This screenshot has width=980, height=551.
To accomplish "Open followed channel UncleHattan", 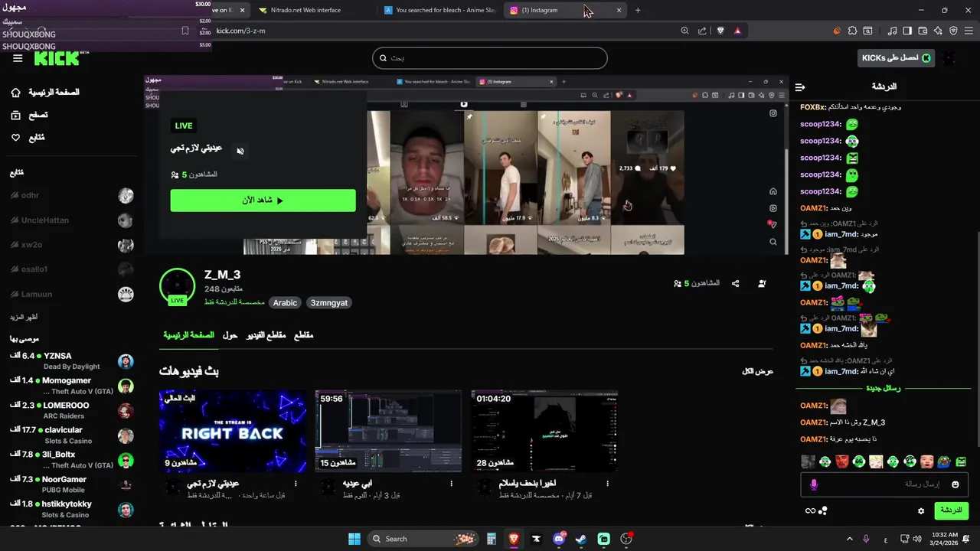I will coord(72,220).
